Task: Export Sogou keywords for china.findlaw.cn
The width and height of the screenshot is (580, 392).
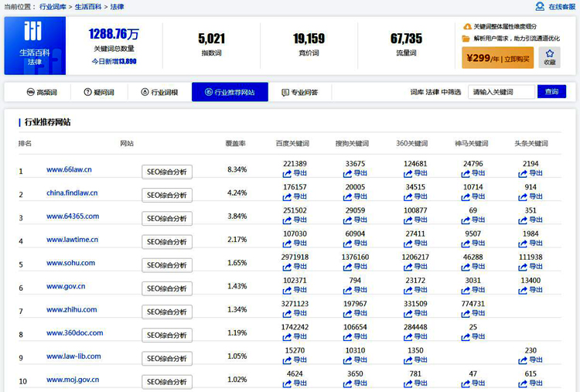Action: (355, 197)
